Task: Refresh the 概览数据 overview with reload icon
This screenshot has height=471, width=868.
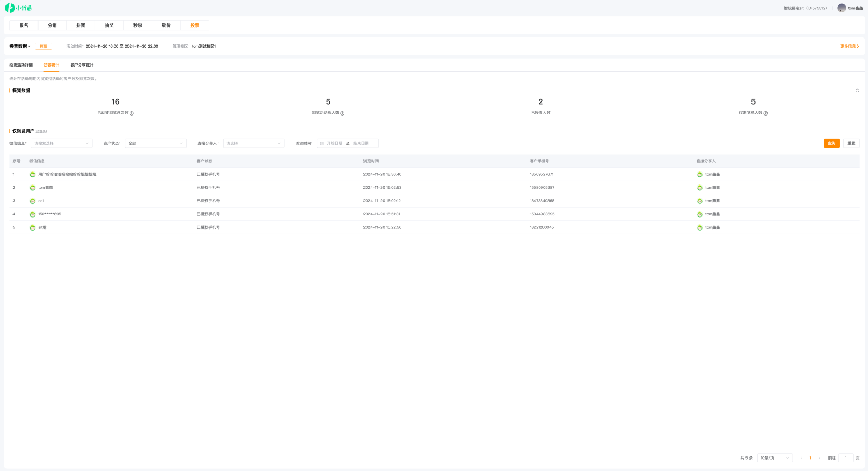Action: [857, 91]
